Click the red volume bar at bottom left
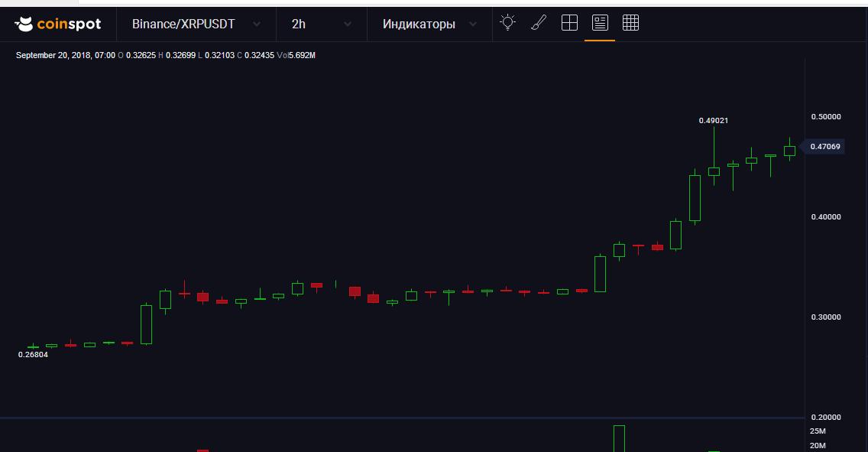Image resolution: width=868 pixels, height=452 pixels. tap(202, 450)
